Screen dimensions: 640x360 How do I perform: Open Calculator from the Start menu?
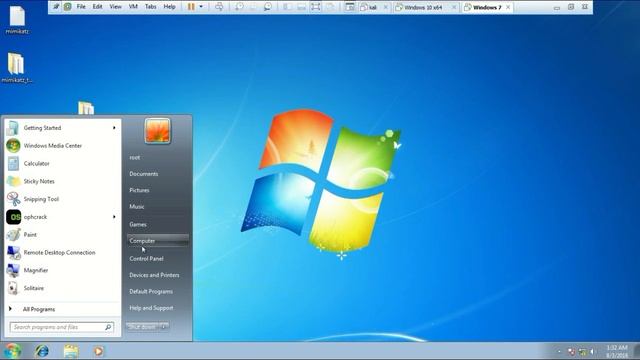(62, 164)
